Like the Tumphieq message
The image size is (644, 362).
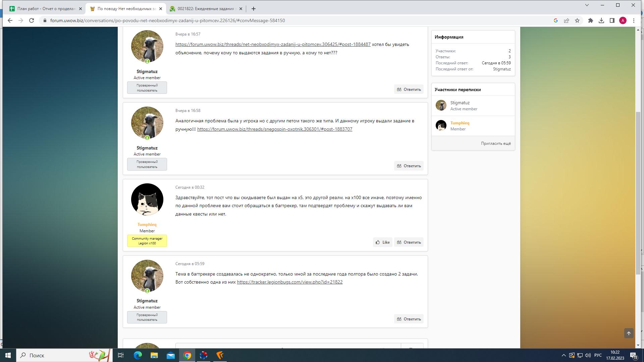pyautogui.click(x=382, y=242)
